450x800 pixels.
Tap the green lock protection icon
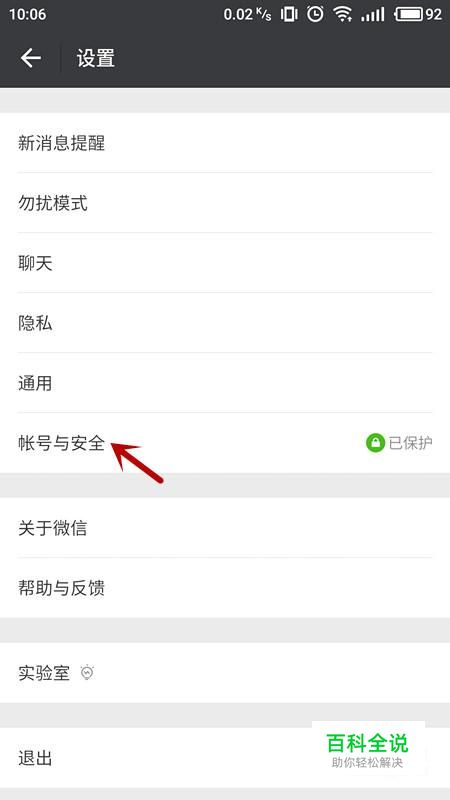click(375, 443)
